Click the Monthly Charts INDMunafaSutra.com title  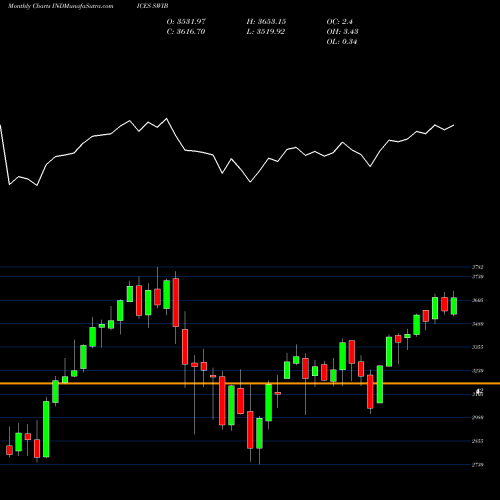click(60, 6)
